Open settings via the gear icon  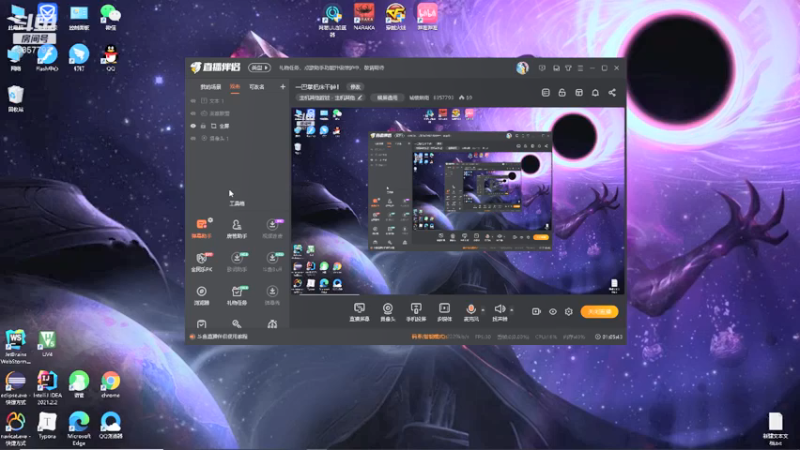(x=569, y=311)
